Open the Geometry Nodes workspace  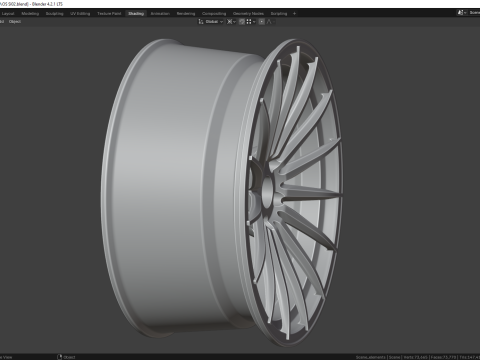click(248, 14)
